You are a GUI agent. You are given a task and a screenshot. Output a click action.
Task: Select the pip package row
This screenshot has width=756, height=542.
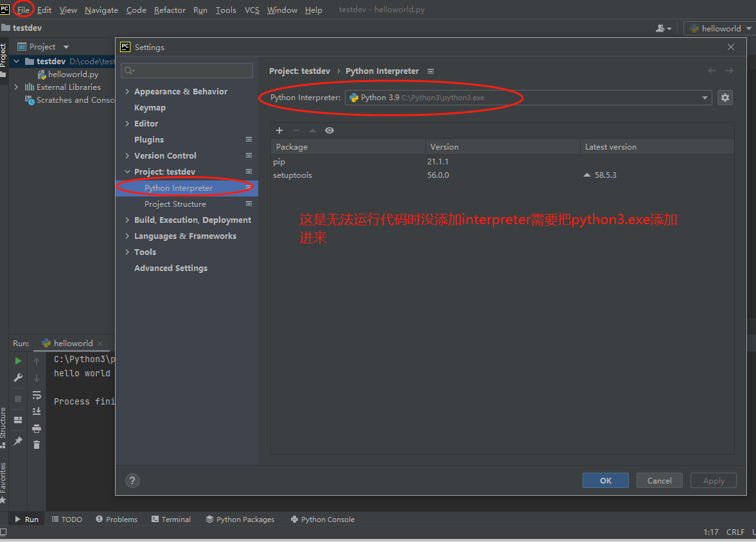502,162
